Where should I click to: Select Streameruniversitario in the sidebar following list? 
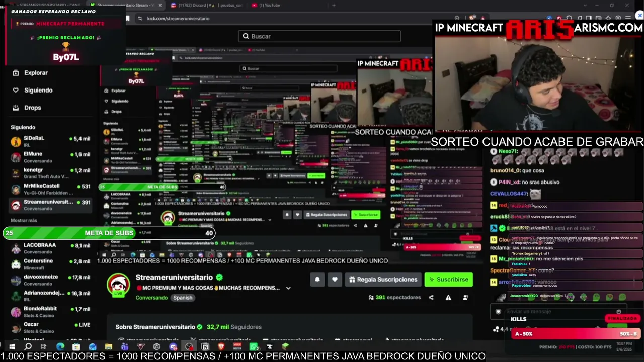click(50, 205)
